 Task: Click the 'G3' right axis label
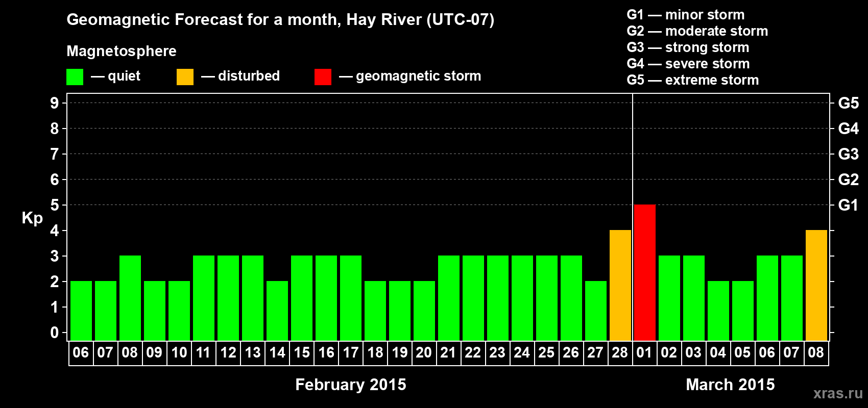[848, 154]
